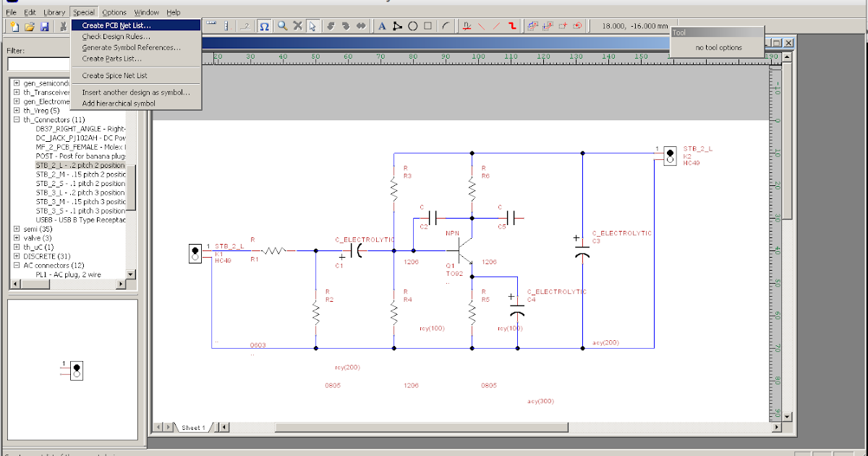Viewport: 868px width, 456px height.
Task: Click the Delete (X) tool
Action: (x=298, y=26)
